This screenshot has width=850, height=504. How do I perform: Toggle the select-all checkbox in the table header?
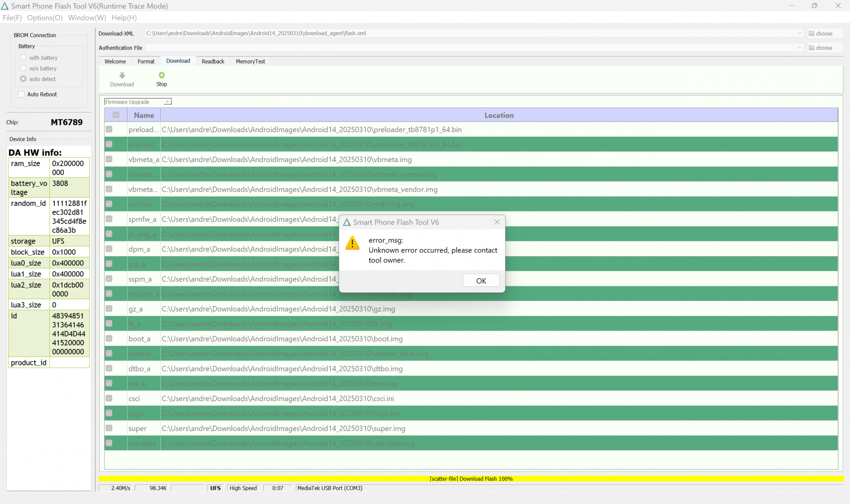[x=116, y=115]
